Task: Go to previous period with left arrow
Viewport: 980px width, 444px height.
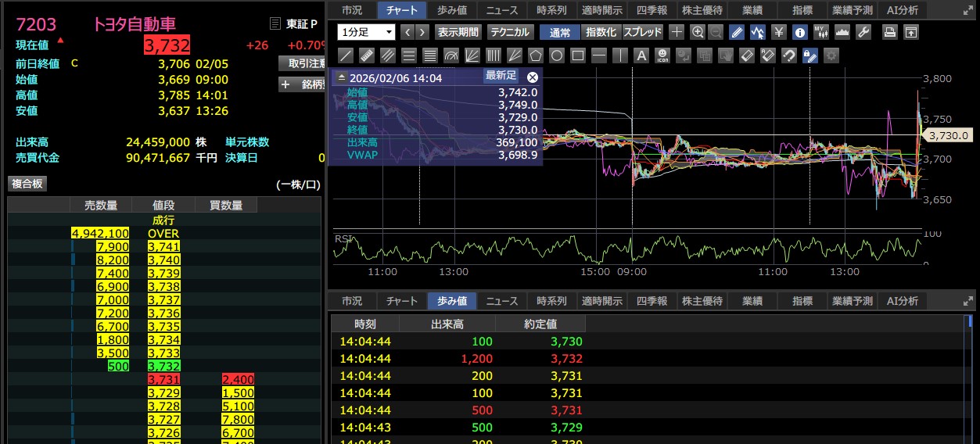Action: tap(407, 32)
